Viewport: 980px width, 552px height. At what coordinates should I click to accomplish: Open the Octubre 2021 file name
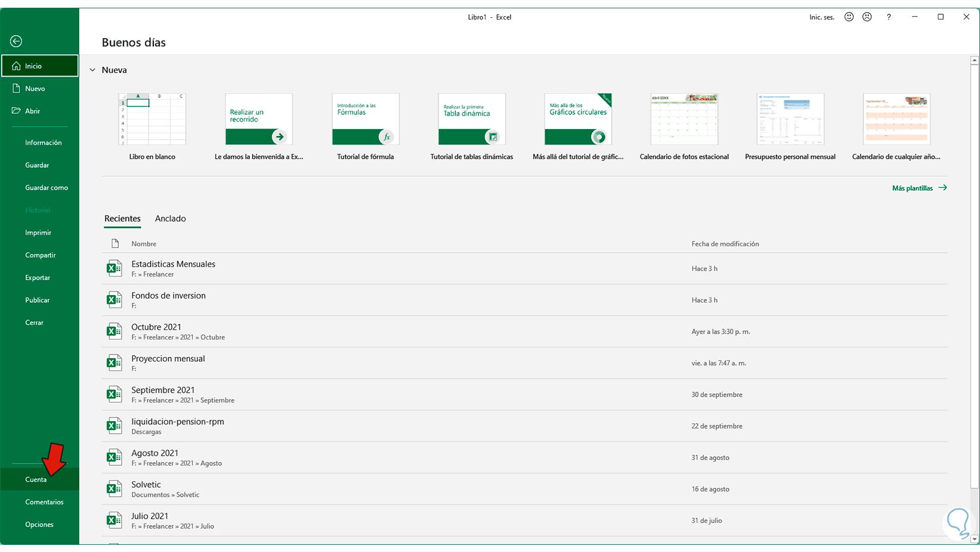156,327
